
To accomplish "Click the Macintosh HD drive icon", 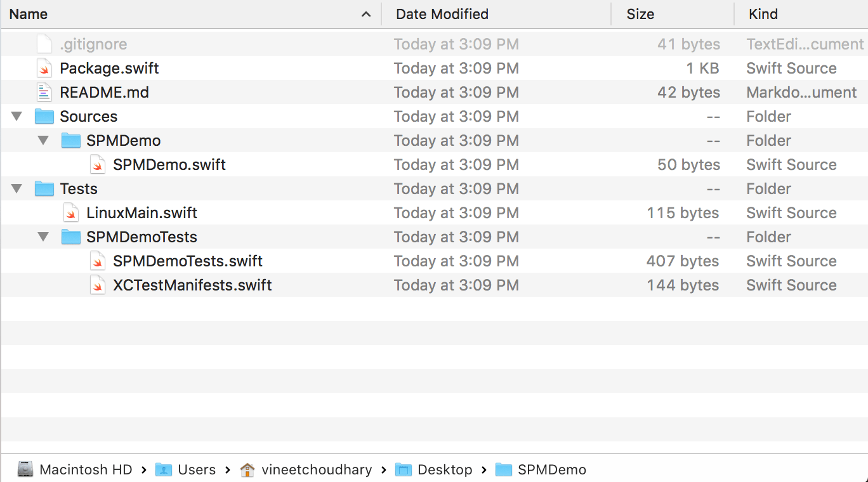I will coord(25,470).
